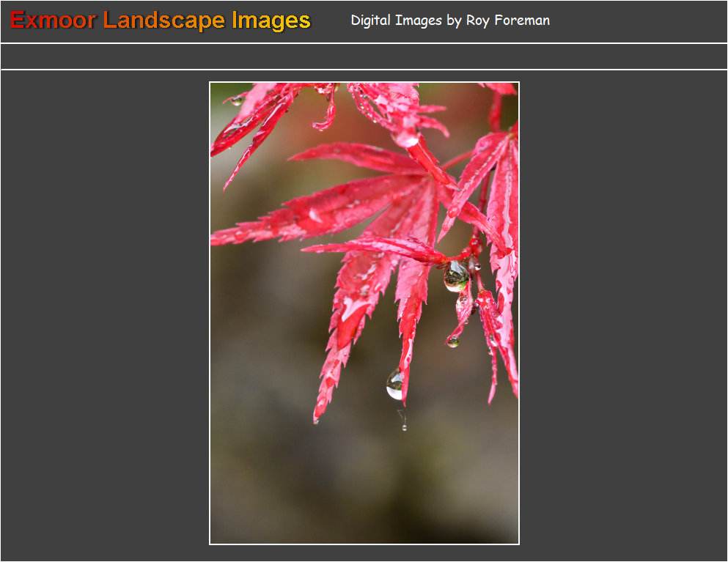The width and height of the screenshot is (728, 562).
Task: Click the empty navigation strip below the header
Action: pyautogui.click(x=364, y=56)
